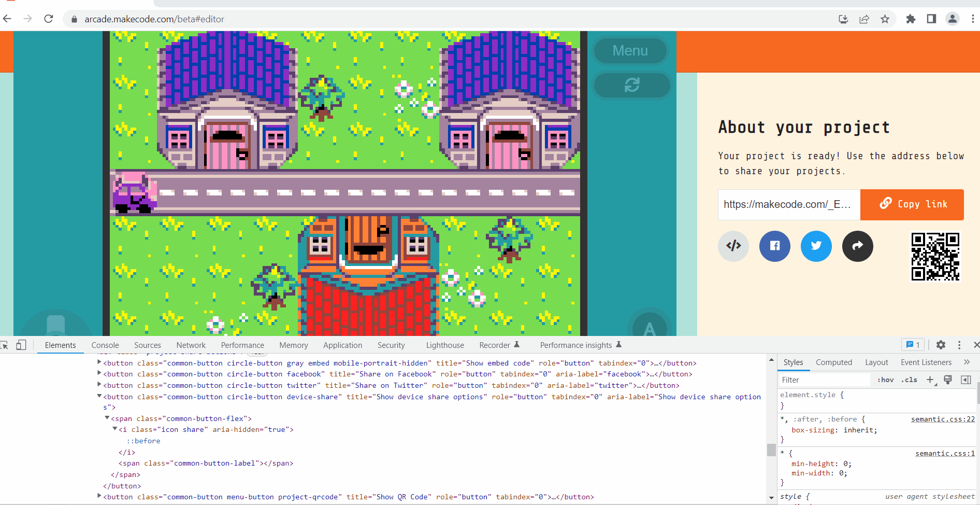
Task: Open the Memory tab
Action: click(294, 345)
